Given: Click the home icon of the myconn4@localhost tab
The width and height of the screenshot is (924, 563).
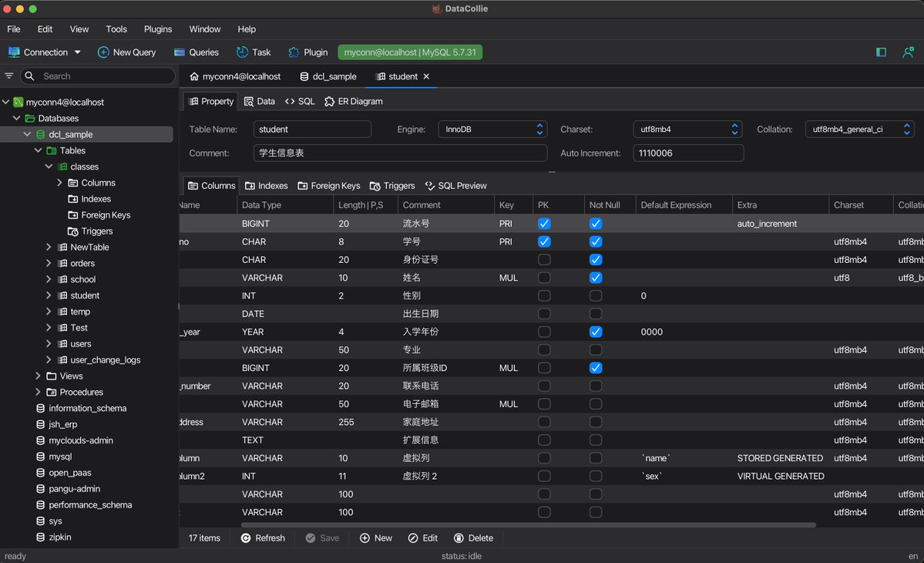Looking at the screenshot, I should pos(194,76).
